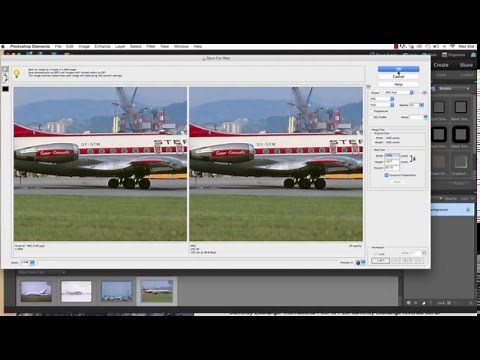Click the Cancel button

[x=398, y=76]
